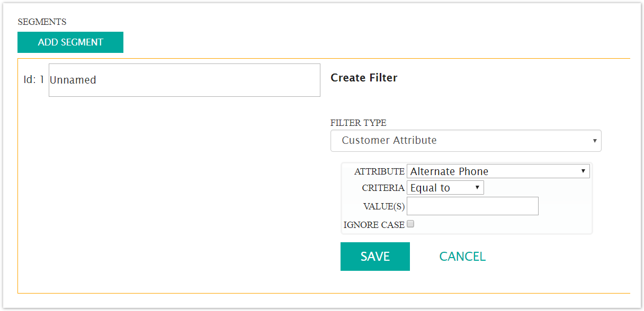Select the Unnamed segment name field

coord(184,80)
